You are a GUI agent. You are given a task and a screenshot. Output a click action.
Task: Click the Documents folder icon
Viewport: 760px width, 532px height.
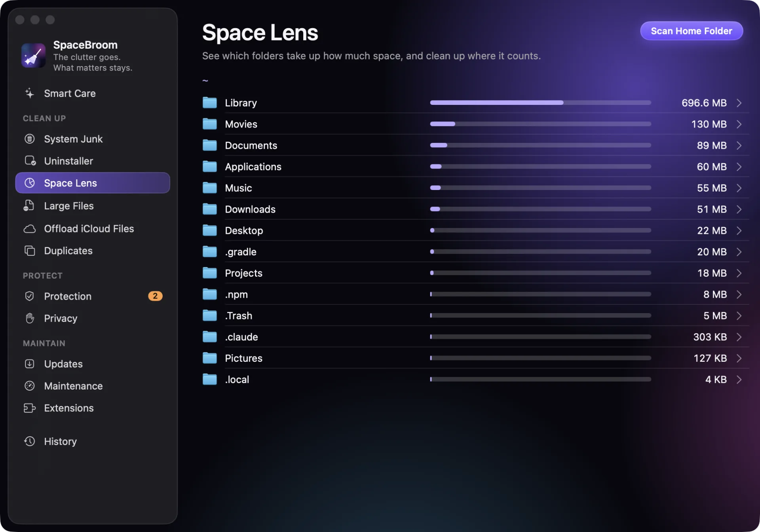pyautogui.click(x=210, y=145)
